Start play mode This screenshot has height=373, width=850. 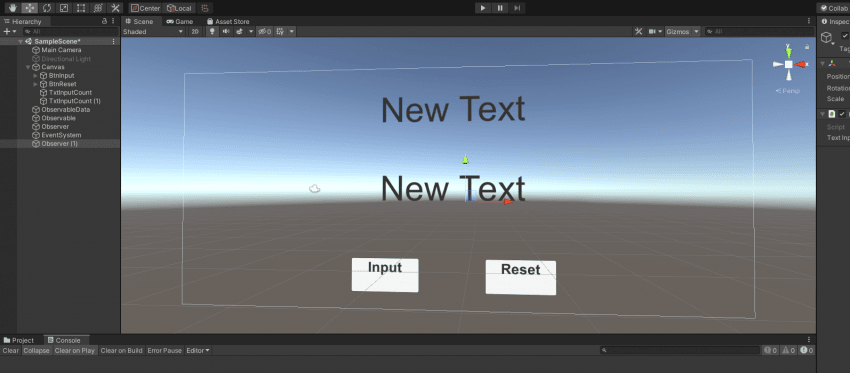coord(482,8)
